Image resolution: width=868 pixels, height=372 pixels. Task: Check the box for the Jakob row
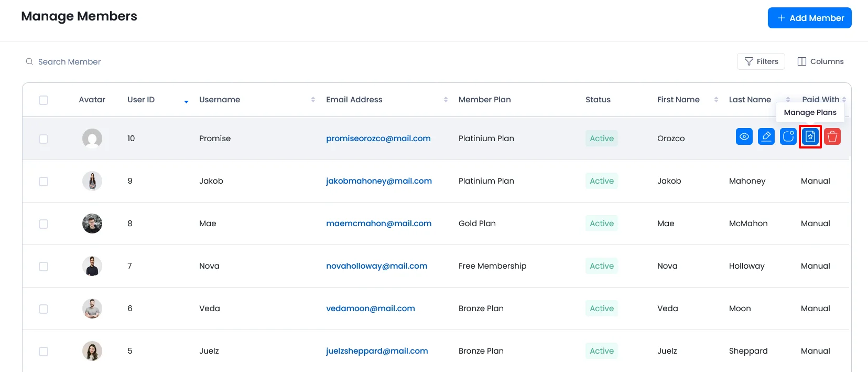(x=44, y=182)
